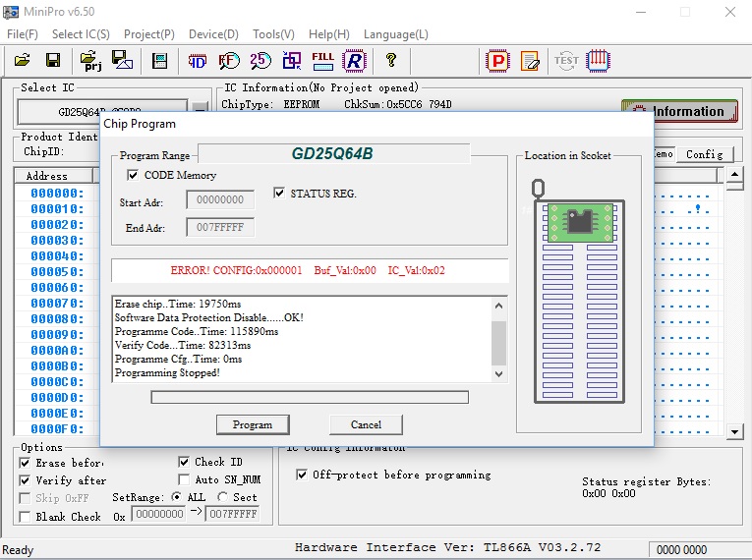Click the chip pin check icon

pyautogui.click(x=598, y=61)
